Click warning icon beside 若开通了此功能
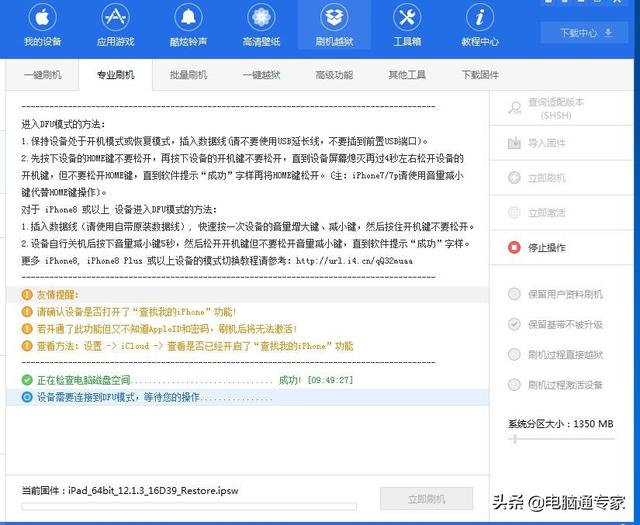This screenshot has width=640, height=525. tap(27, 329)
